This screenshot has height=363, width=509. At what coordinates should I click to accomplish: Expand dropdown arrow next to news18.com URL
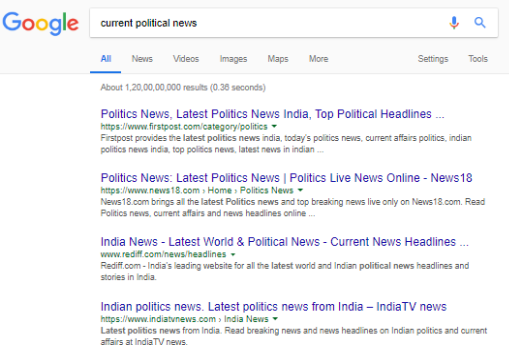pyautogui.click(x=300, y=190)
